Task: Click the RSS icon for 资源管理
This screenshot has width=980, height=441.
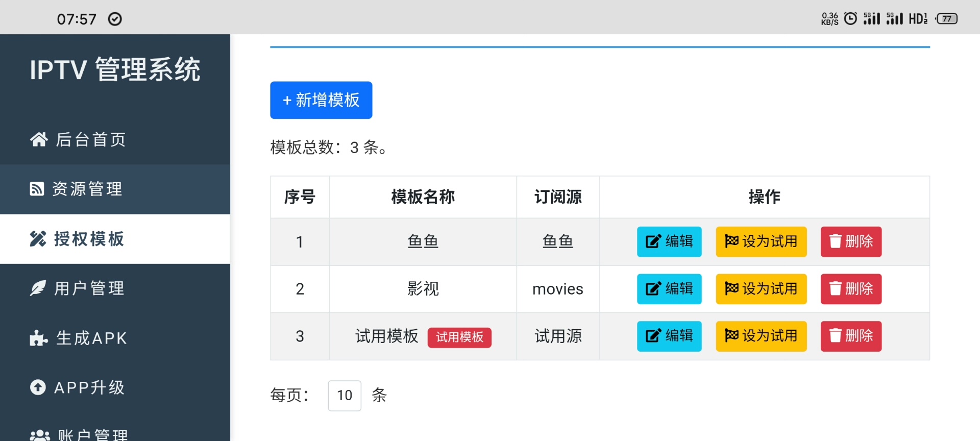Action: click(x=37, y=189)
